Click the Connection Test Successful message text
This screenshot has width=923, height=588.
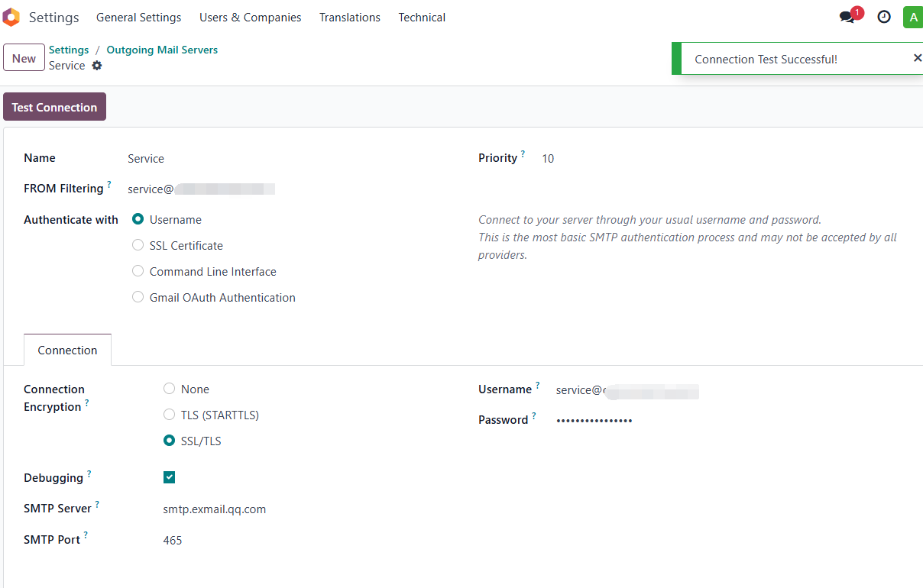click(766, 59)
